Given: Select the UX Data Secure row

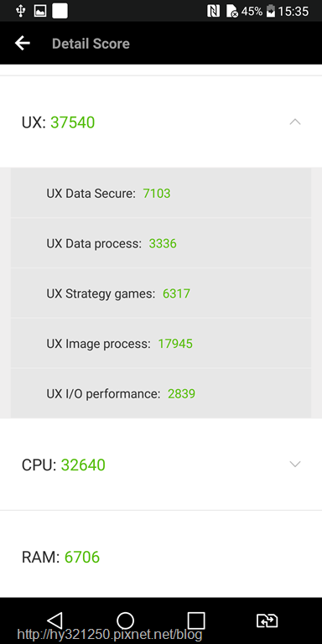Looking at the screenshot, I should click(x=161, y=193).
